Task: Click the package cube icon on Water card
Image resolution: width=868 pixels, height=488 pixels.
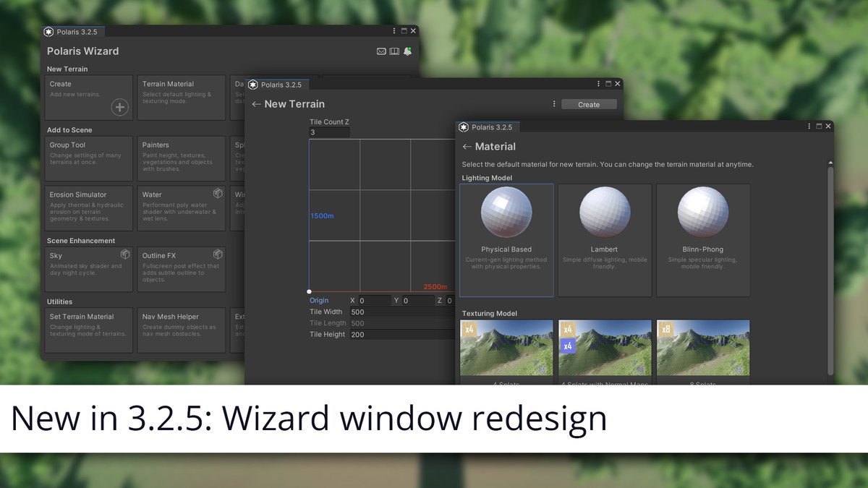Action: (x=218, y=194)
